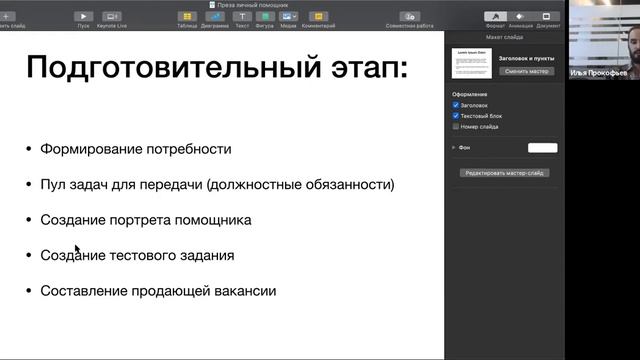Start slideshow with the Play button
This screenshot has height=360, width=640.
tap(83, 16)
